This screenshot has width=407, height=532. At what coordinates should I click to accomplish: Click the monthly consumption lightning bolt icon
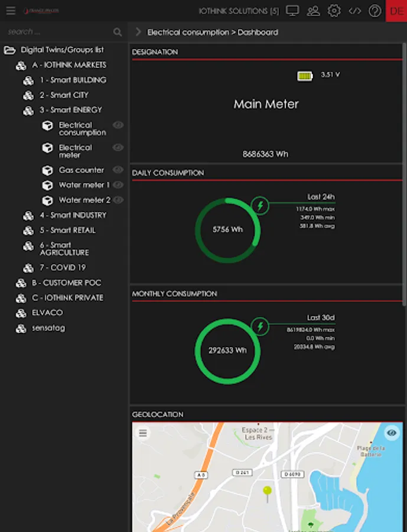[x=260, y=326]
